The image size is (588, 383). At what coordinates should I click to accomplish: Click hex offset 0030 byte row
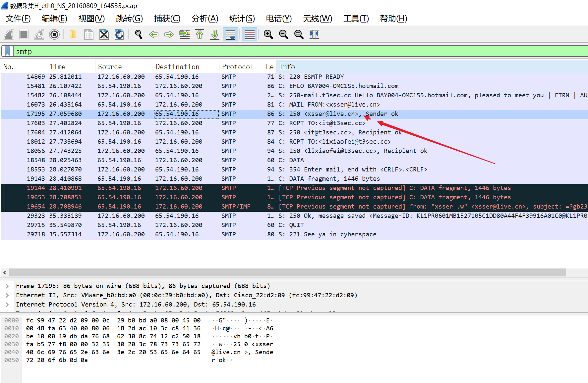click(11, 344)
